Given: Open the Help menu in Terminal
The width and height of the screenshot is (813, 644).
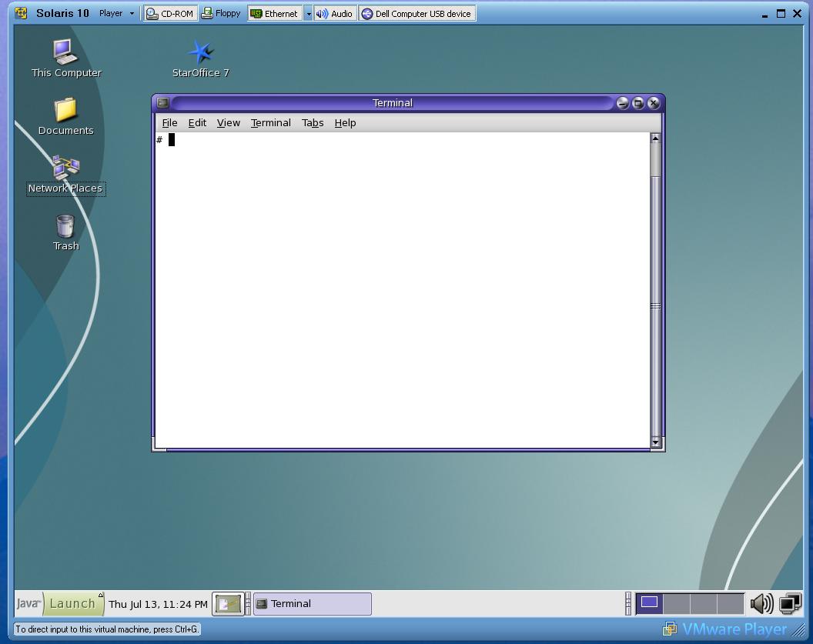Looking at the screenshot, I should 345,123.
